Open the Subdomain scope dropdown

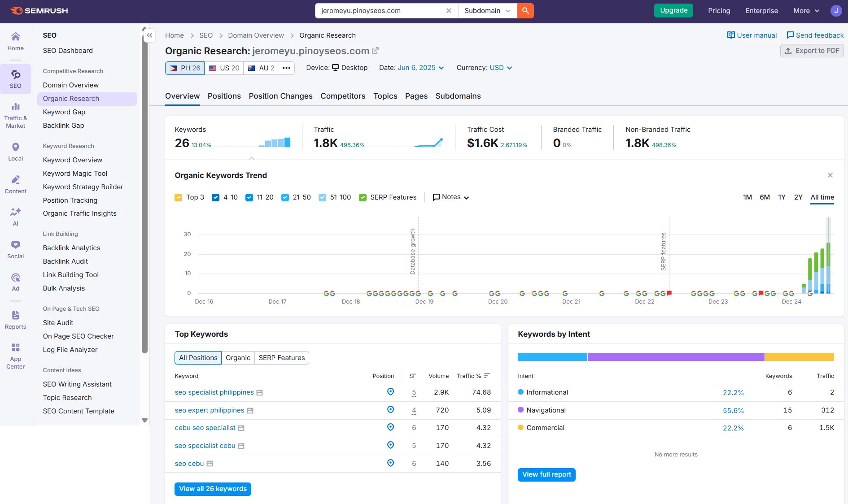pyautogui.click(x=488, y=11)
